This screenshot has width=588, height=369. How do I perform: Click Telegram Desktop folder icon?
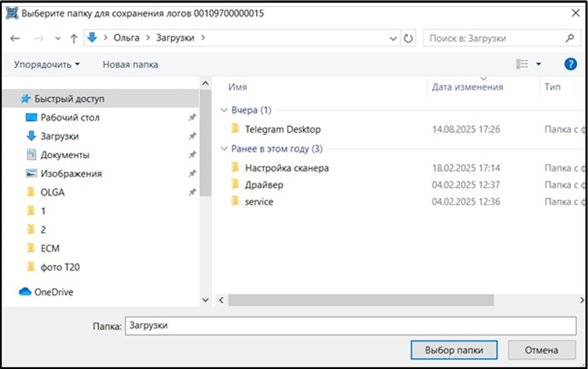(x=235, y=129)
